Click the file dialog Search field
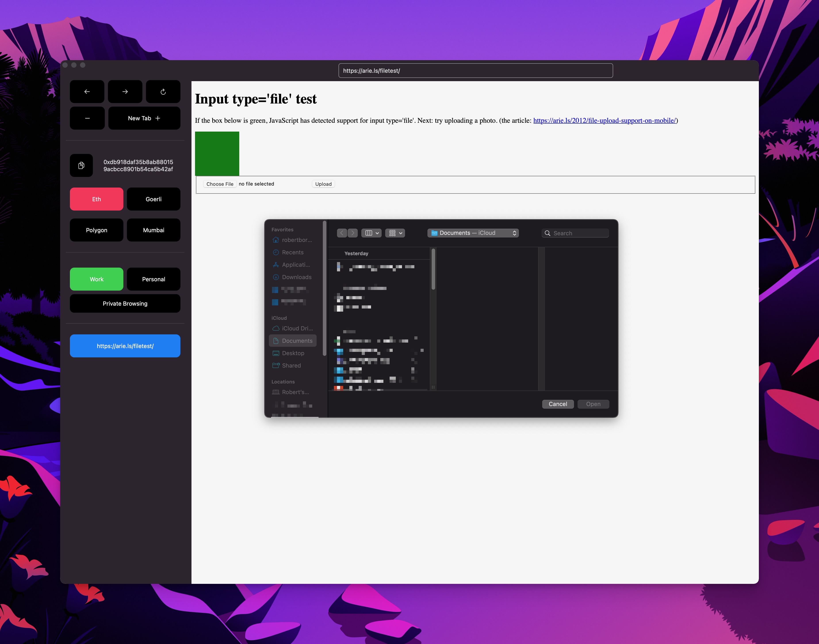819x644 pixels. (x=578, y=233)
